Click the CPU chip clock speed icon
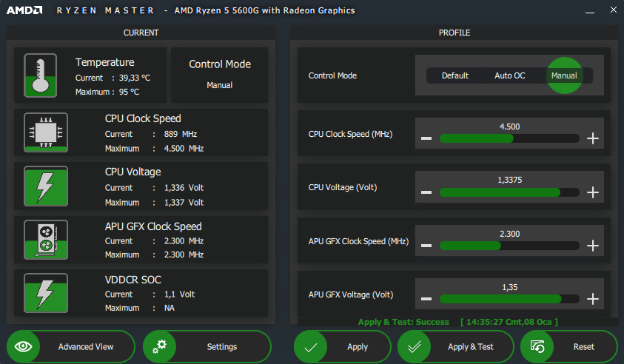Viewport: 624px width, 364px height. [x=45, y=133]
